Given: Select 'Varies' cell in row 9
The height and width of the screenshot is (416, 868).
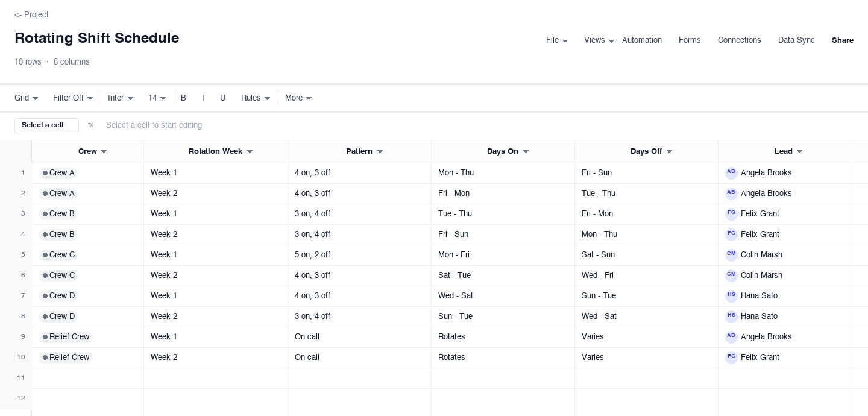Looking at the screenshot, I should (646, 337).
